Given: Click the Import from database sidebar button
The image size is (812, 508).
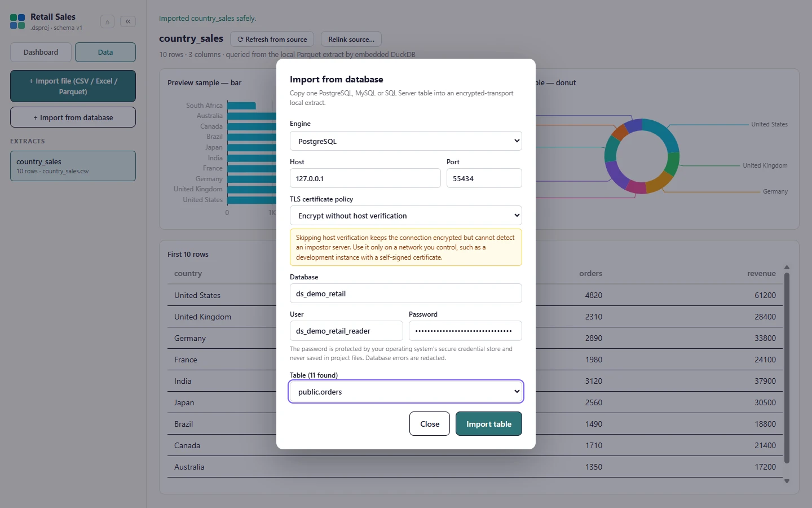Looking at the screenshot, I should pos(73,117).
